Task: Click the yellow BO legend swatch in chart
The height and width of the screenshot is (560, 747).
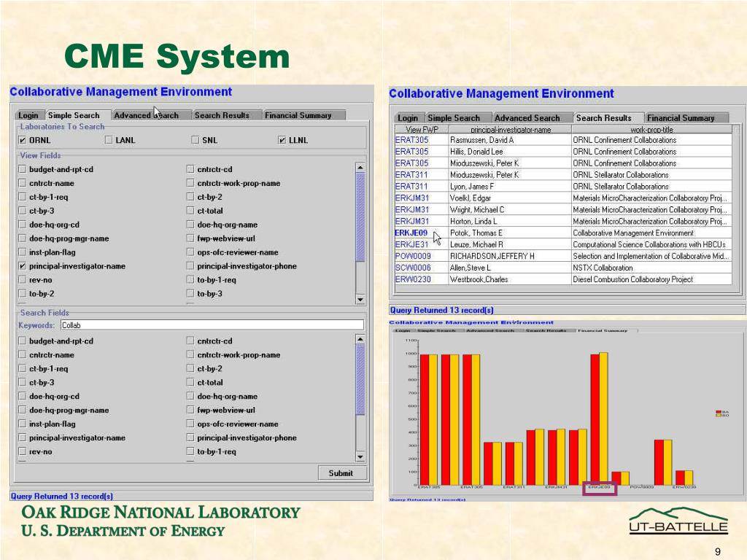Action: coord(719,415)
